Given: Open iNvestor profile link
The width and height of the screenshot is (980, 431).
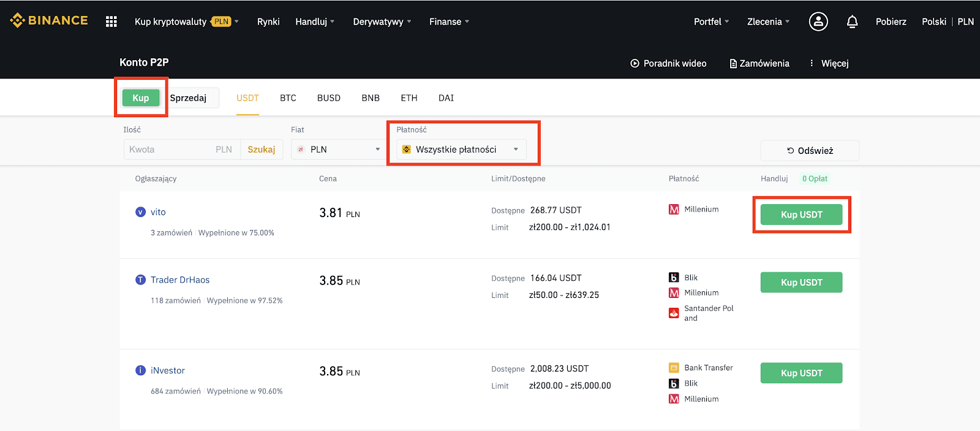Looking at the screenshot, I should 168,370.
